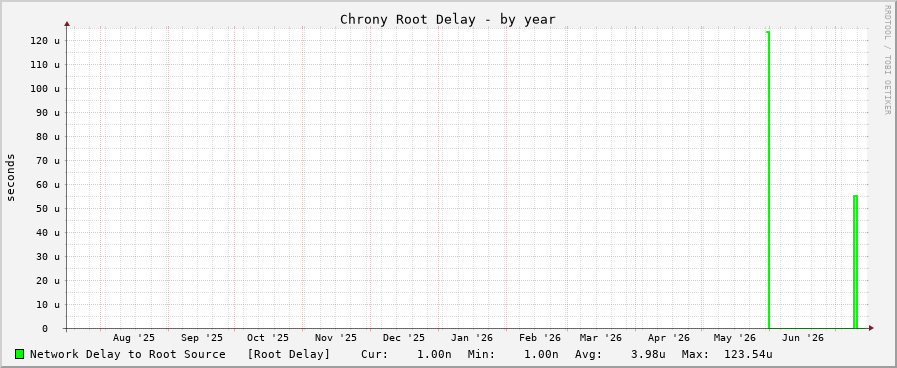The image size is (897, 368).
Task: Click the '100 u' y-axis tick label
Action: coord(45,89)
